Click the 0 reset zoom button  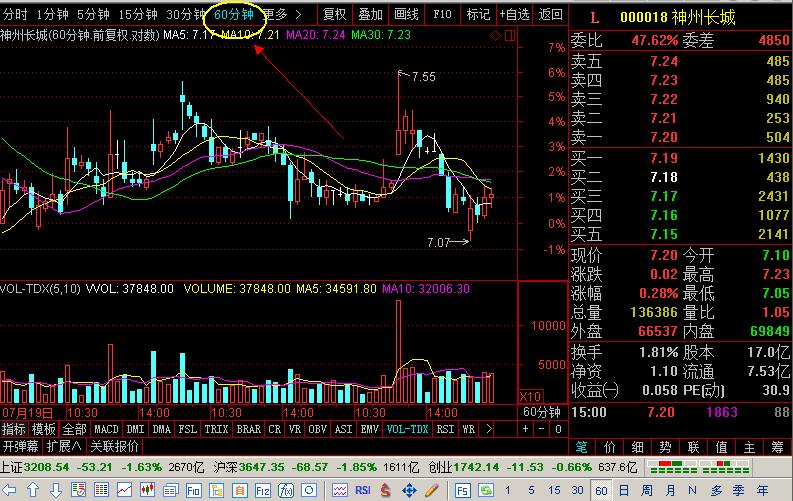(x=558, y=429)
